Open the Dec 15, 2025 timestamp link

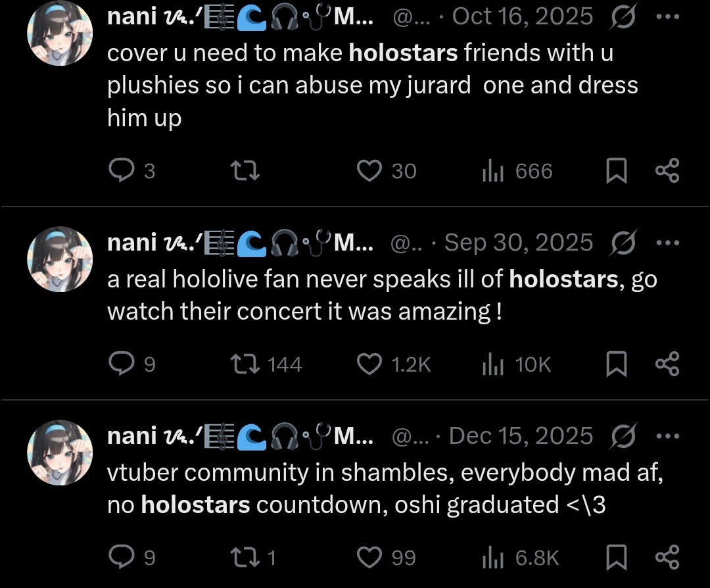coord(521,436)
